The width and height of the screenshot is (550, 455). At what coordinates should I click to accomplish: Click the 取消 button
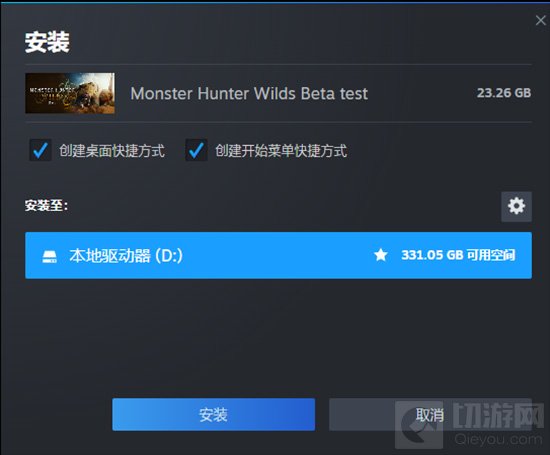(x=430, y=415)
